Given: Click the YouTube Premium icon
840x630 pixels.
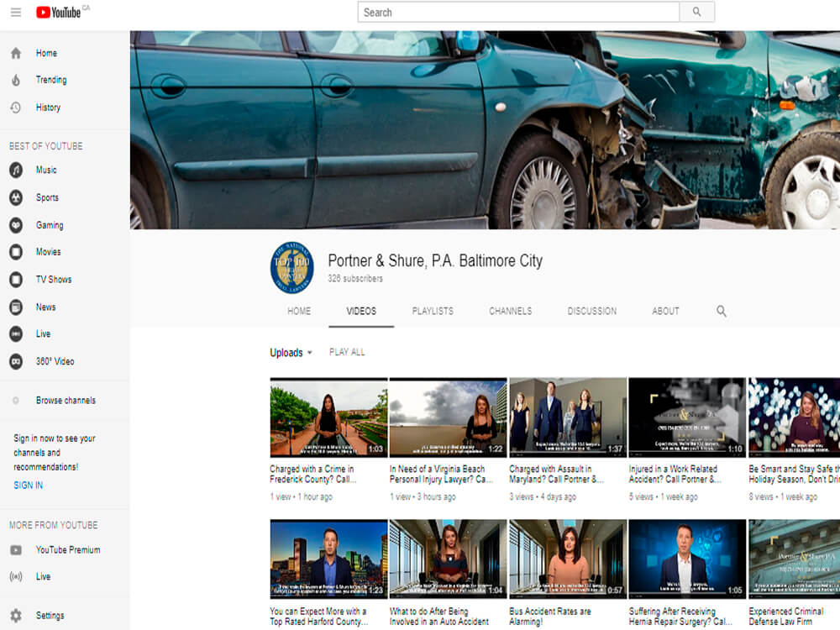Looking at the screenshot, I should [x=16, y=550].
